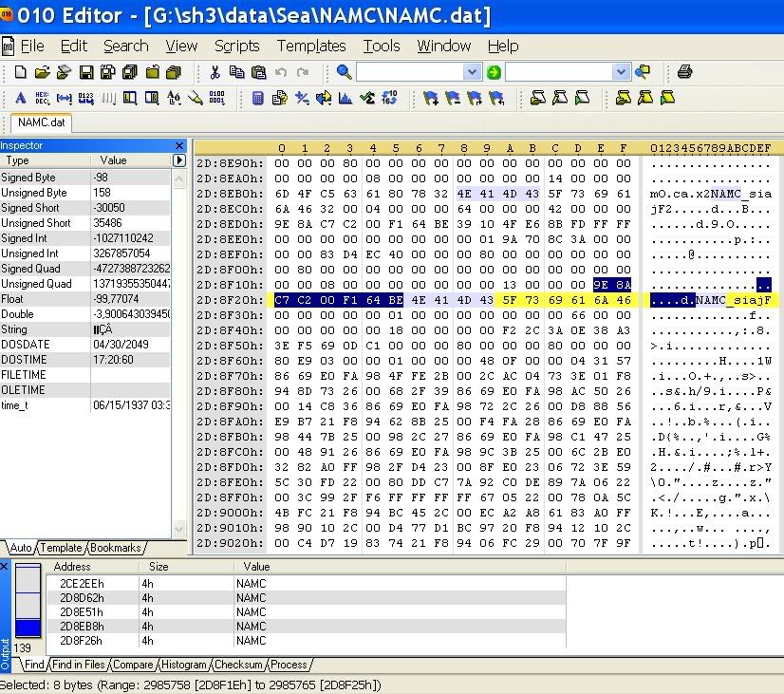784x694 pixels.
Task: Open the File menu
Action: (x=32, y=46)
